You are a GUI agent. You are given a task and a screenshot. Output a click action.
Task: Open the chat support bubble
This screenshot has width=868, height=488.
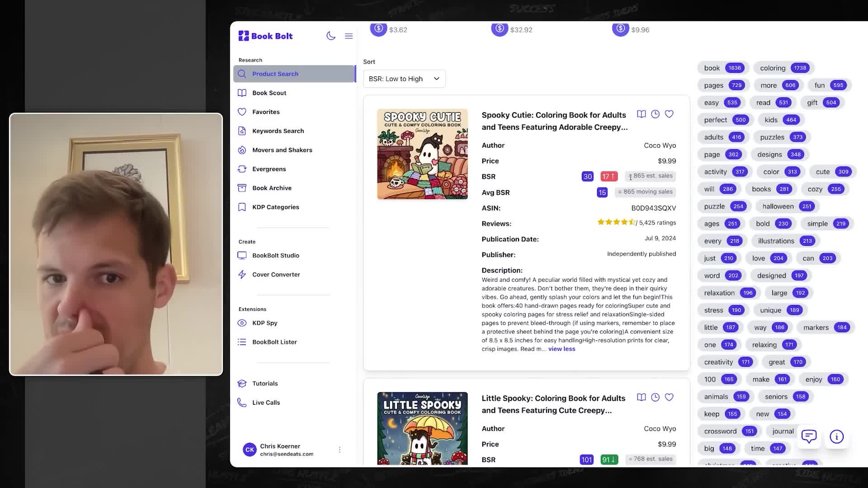[809, 436]
